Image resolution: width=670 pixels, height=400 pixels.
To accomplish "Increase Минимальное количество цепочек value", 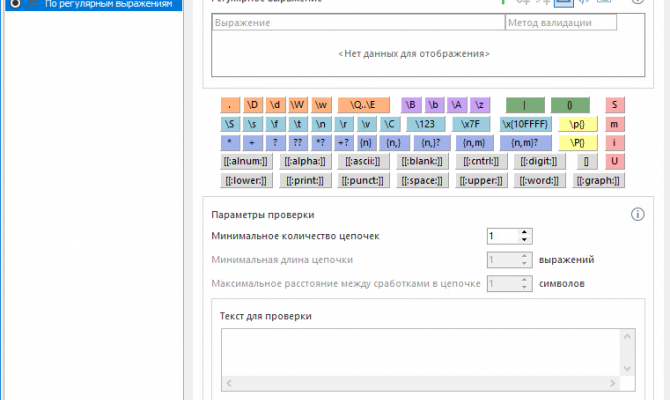I will (524, 232).
